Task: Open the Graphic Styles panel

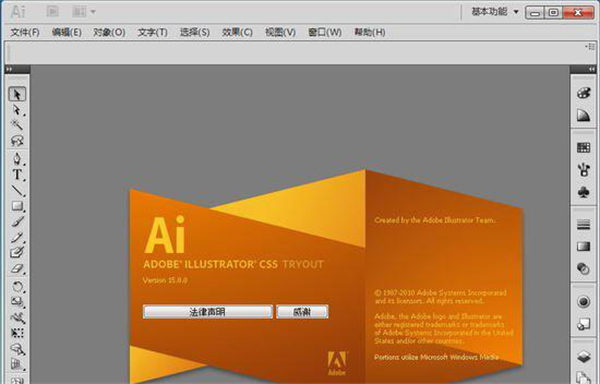Action: [583, 324]
